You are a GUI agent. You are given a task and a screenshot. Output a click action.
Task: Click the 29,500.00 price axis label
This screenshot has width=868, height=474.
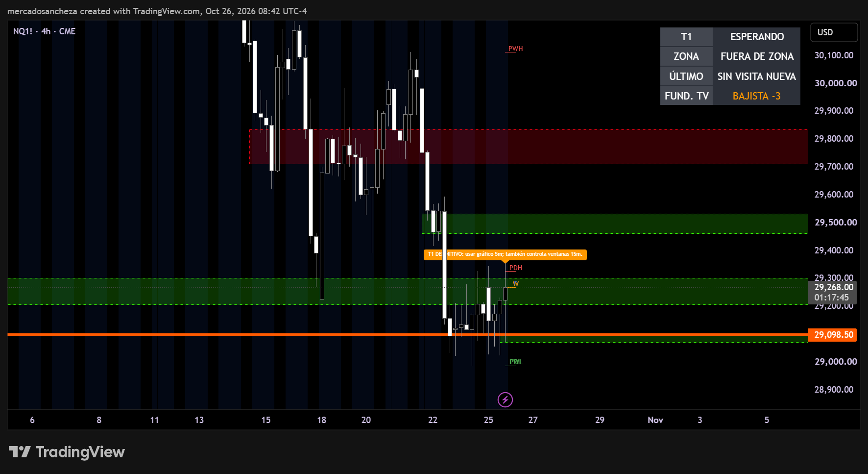836,223
